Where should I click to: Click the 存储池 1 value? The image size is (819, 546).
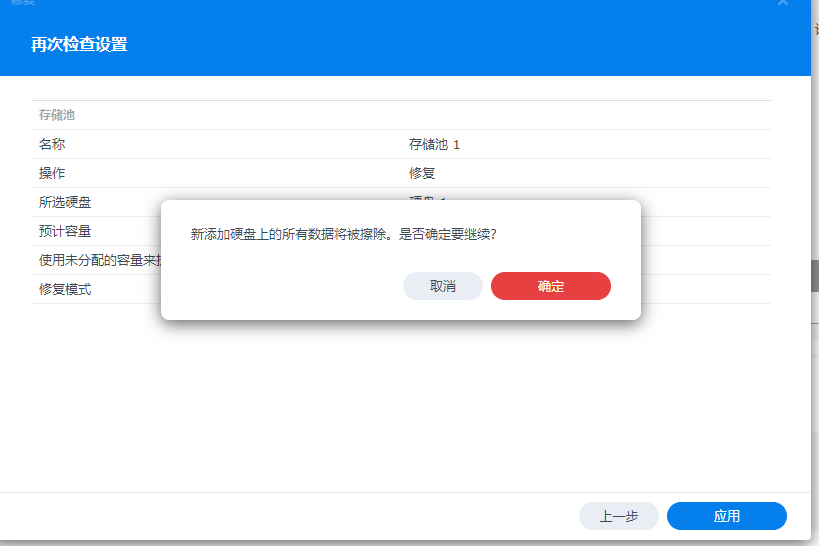point(434,144)
